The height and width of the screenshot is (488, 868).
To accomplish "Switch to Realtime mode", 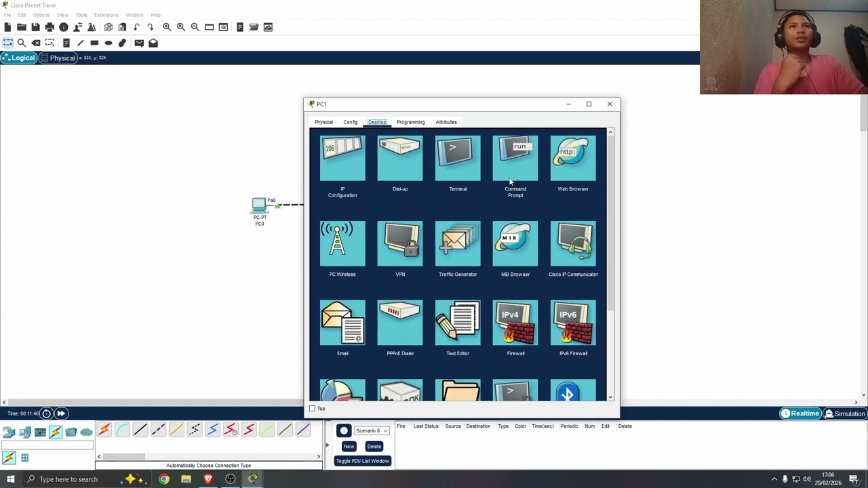I will coord(800,413).
